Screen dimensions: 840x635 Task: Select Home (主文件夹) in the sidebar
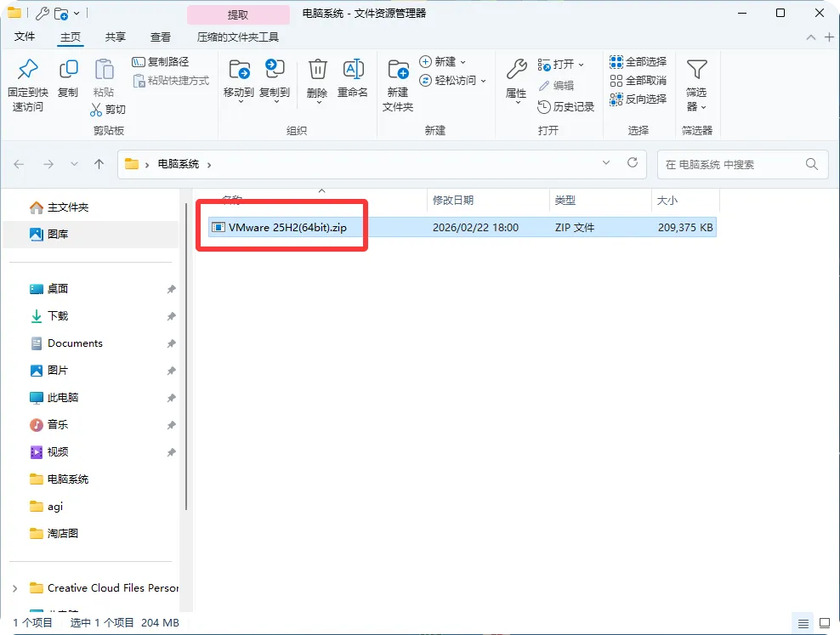coord(90,207)
